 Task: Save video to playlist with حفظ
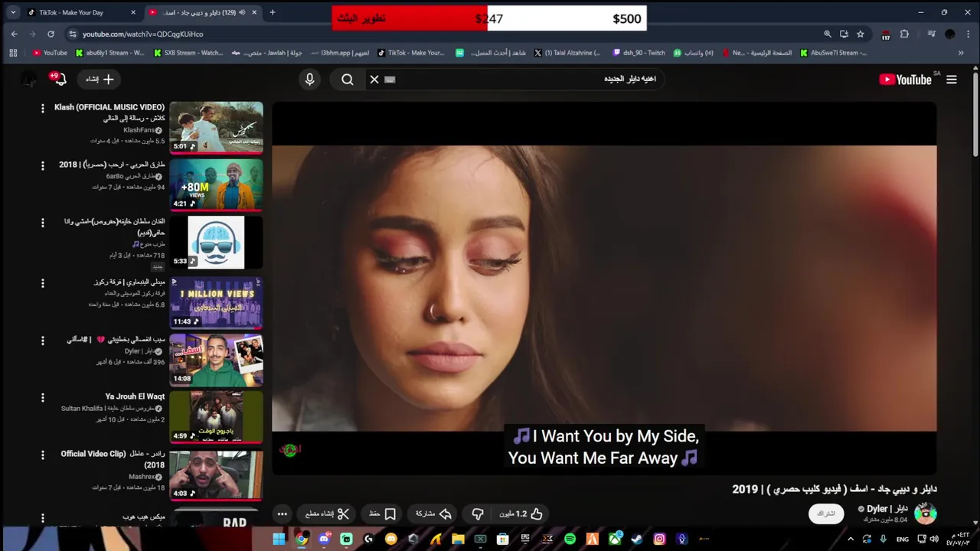pyautogui.click(x=382, y=514)
